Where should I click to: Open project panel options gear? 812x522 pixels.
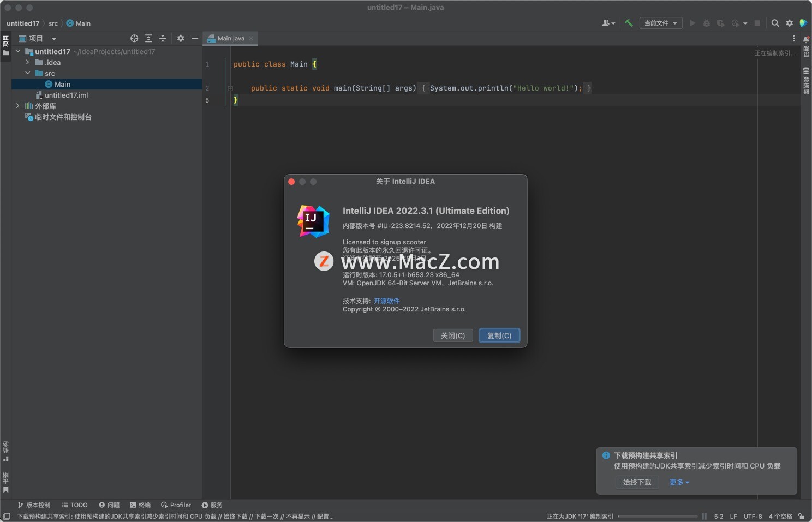coord(181,38)
